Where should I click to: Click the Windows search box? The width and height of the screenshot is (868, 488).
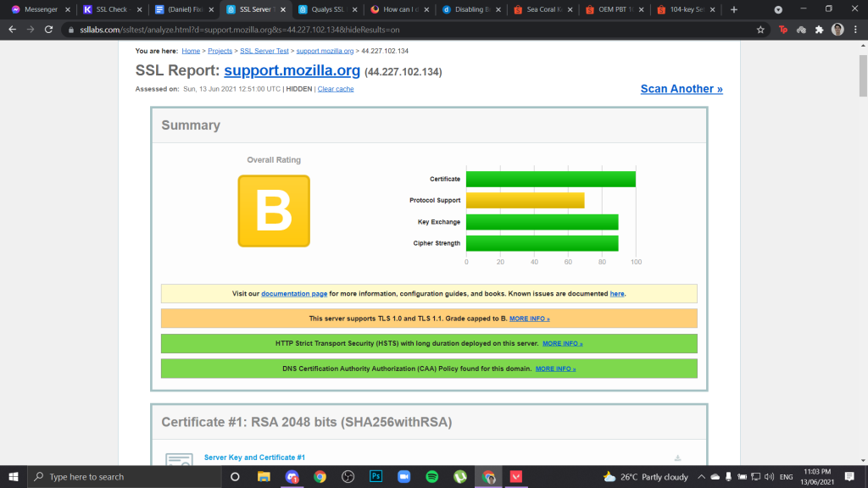125,476
